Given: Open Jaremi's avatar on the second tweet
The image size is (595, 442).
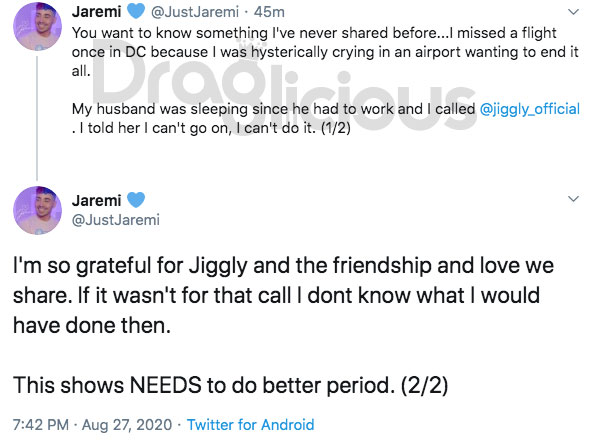Looking at the screenshot, I should tap(37, 210).
